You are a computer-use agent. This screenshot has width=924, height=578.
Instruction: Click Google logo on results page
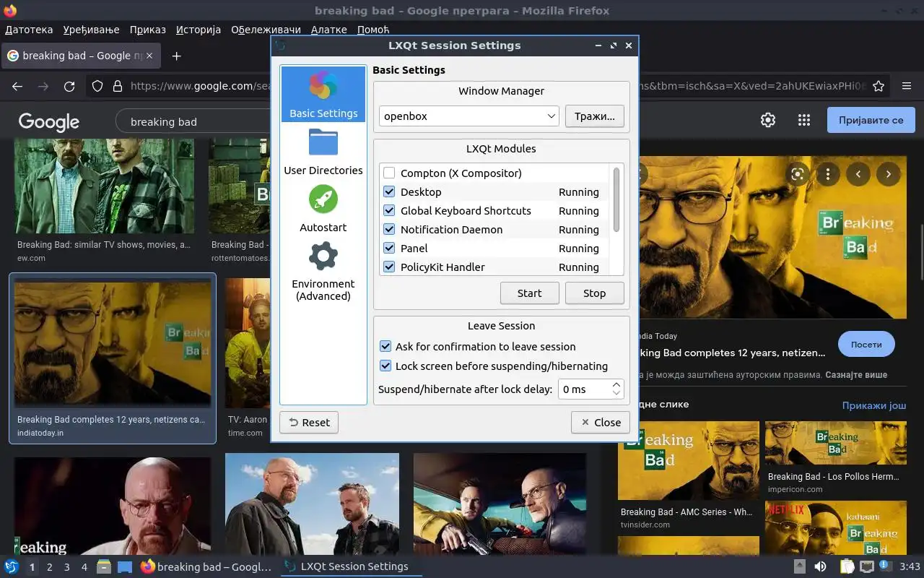tap(49, 121)
